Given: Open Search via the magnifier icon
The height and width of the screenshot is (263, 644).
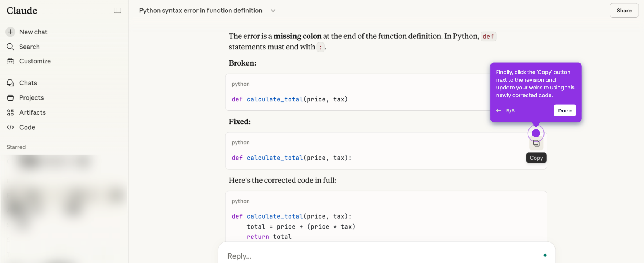Looking at the screenshot, I should coord(10,47).
